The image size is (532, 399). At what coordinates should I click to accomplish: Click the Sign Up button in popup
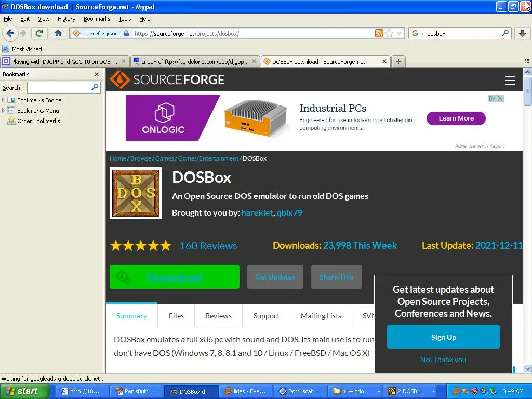(x=444, y=337)
